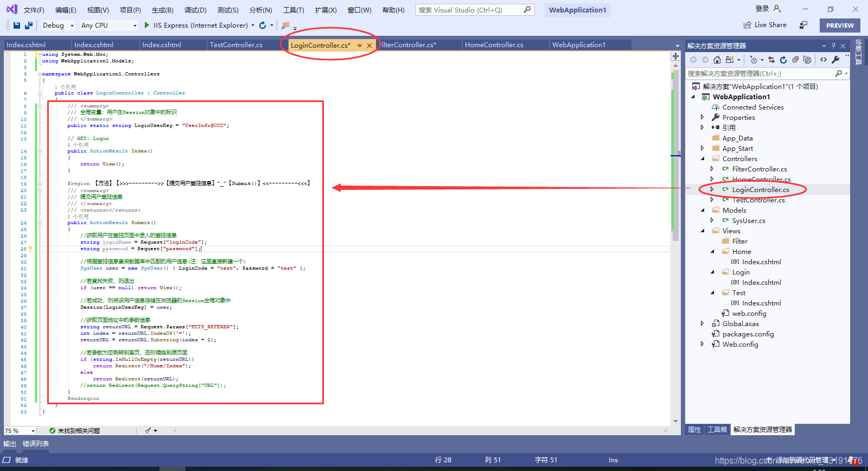Collapse the Models folder
This screenshot has height=471, width=868.
[x=702, y=210]
